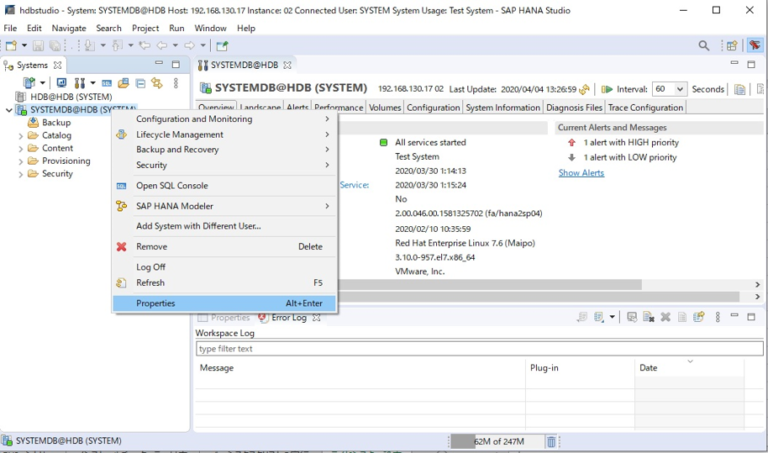Select Open SQL Console in context menu
Screen dimensions: 768x453
click(x=172, y=185)
